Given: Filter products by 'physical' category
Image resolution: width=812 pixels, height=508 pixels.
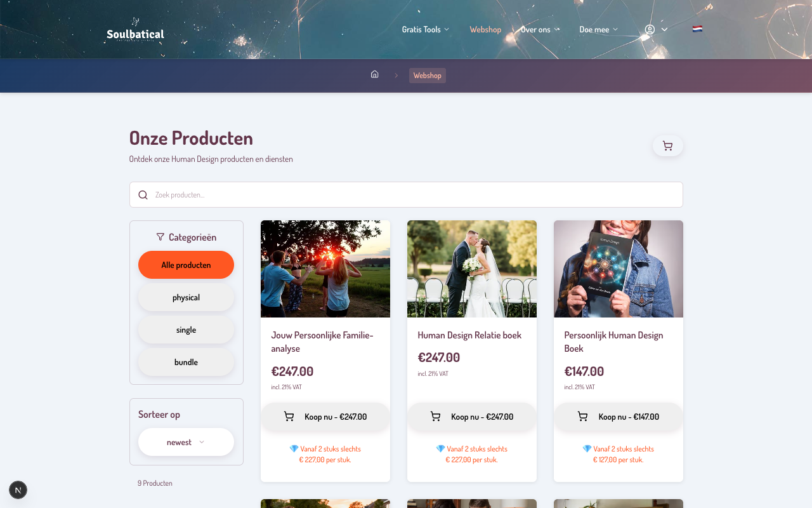Looking at the screenshot, I should [x=186, y=297].
